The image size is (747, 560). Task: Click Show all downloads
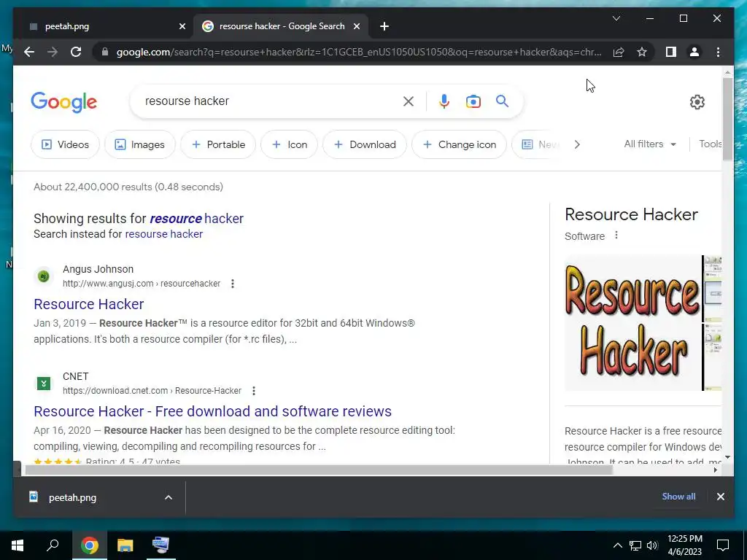(x=678, y=496)
